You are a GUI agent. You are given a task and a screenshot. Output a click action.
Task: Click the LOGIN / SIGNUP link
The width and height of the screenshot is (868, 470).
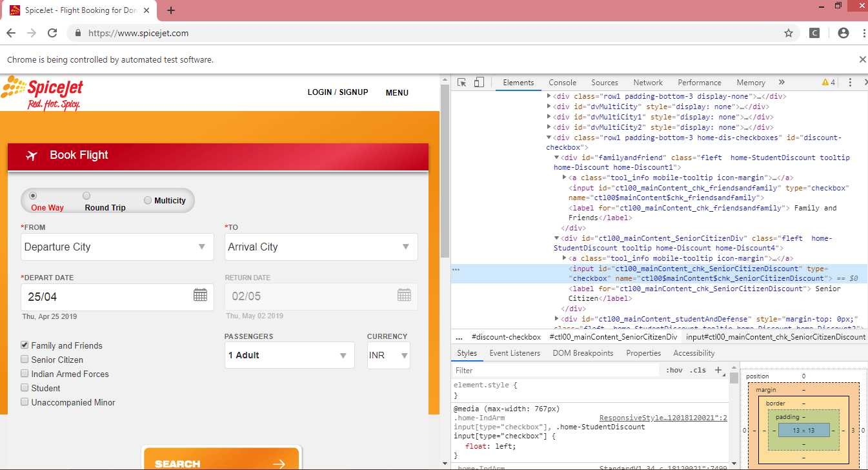click(338, 92)
